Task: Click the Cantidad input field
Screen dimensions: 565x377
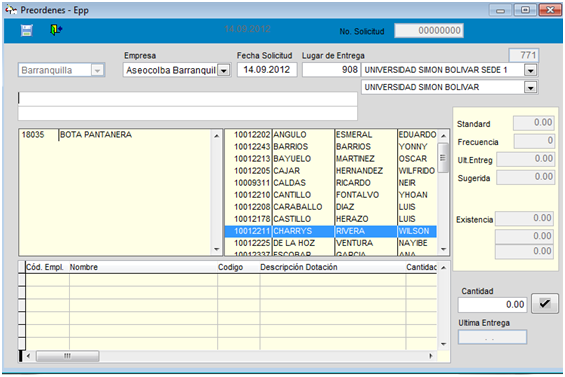Action: pos(492,305)
